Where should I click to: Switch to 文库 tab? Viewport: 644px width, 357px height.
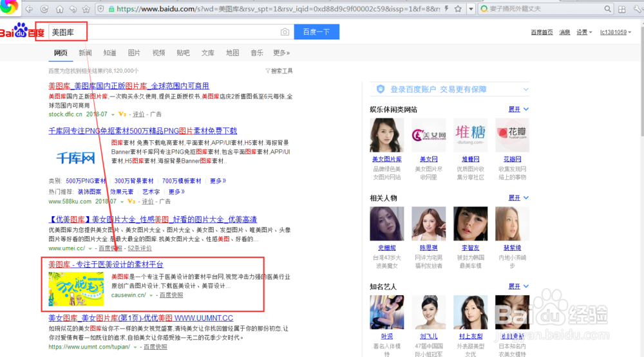pos(208,53)
